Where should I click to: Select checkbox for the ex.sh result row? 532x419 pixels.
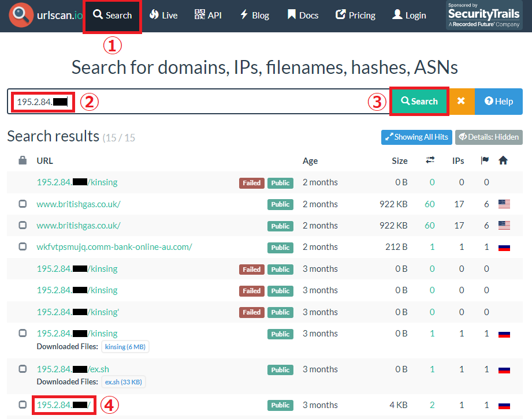(x=23, y=369)
